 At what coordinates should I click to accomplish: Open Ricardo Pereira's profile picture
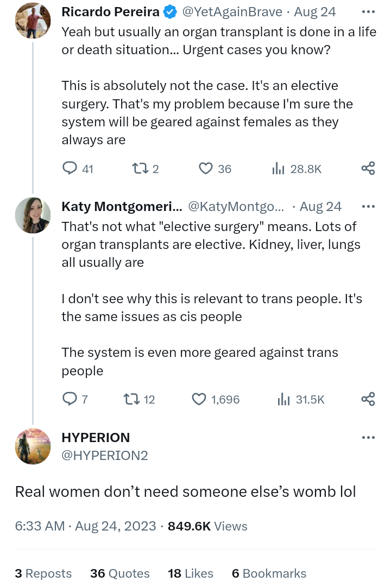(33, 21)
